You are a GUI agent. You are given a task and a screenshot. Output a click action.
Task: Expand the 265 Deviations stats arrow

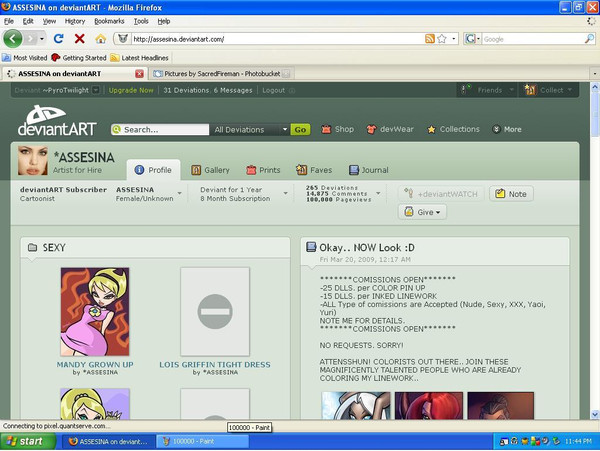pyautogui.click(x=378, y=194)
